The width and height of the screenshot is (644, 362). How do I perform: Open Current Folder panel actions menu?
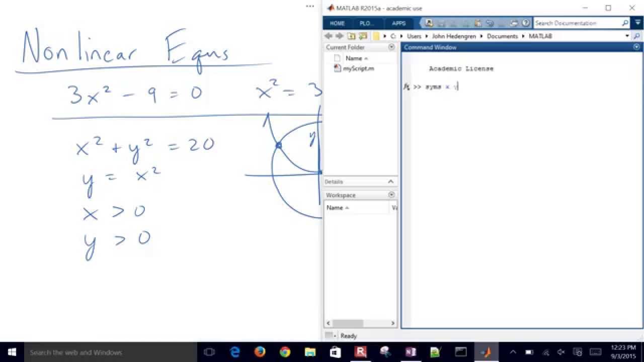pyautogui.click(x=391, y=47)
